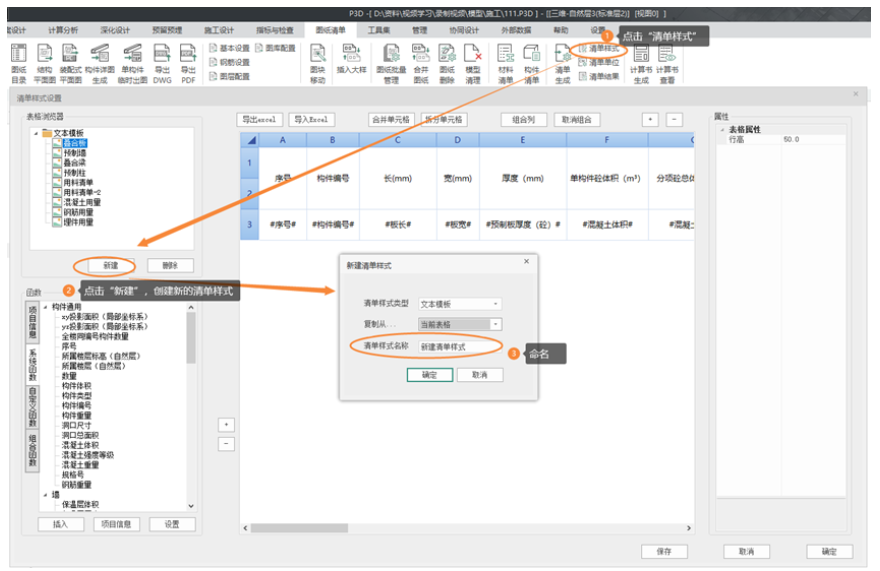Image resolution: width=880 pixels, height=571 pixels.
Task: Click the 导出excel button
Action: point(260,119)
